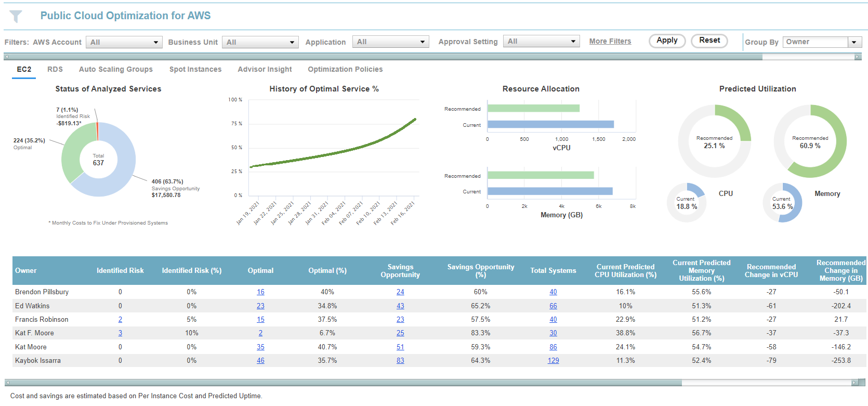
Task: Open the AWS Account dropdown
Action: (124, 42)
